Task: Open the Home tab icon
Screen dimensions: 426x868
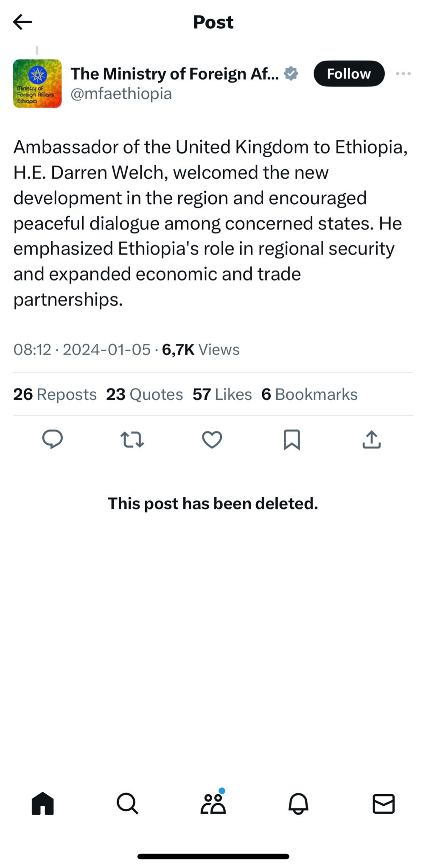Action: tap(43, 804)
